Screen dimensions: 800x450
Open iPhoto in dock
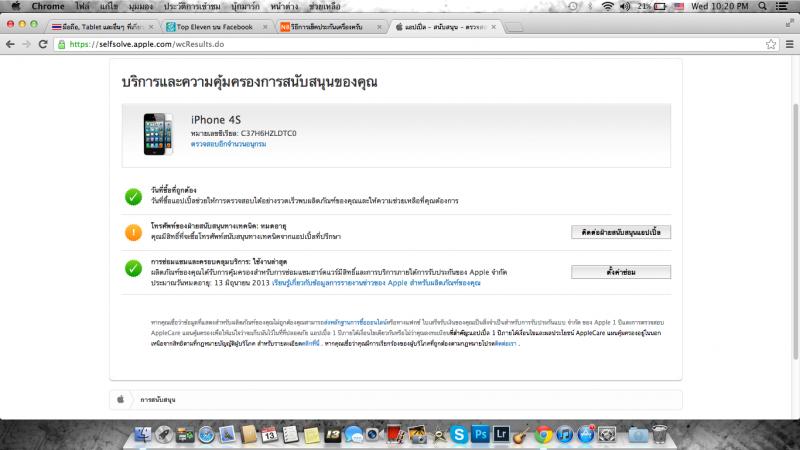click(417, 435)
